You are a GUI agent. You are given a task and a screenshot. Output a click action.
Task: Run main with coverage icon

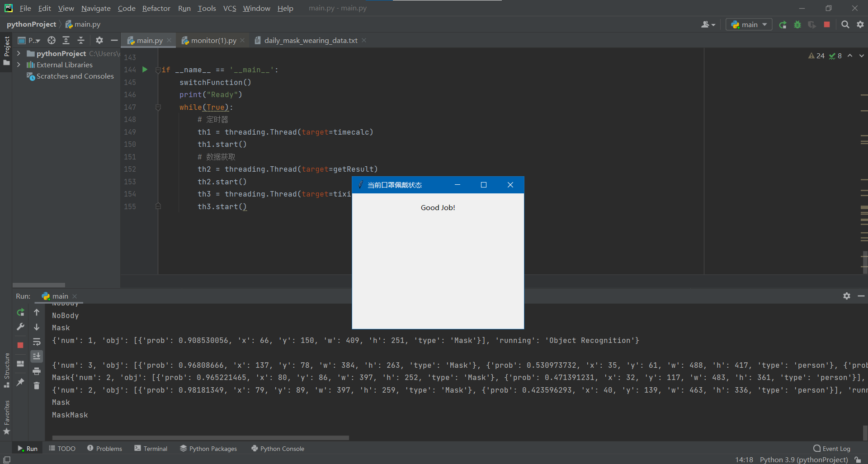(812, 24)
